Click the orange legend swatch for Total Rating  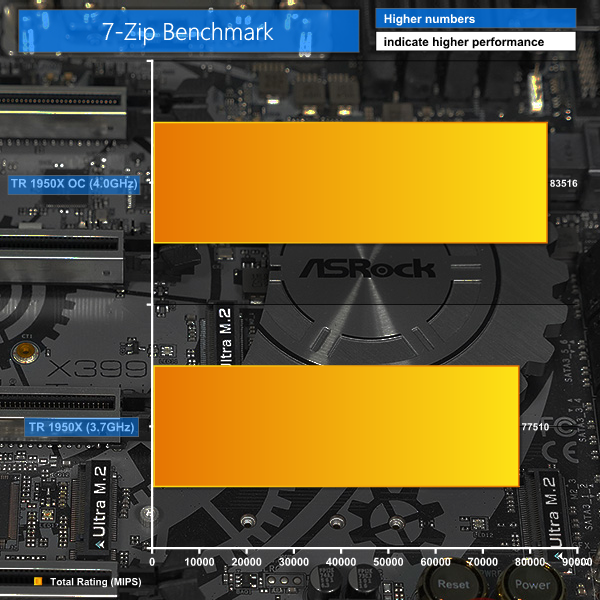pyautogui.click(x=38, y=582)
